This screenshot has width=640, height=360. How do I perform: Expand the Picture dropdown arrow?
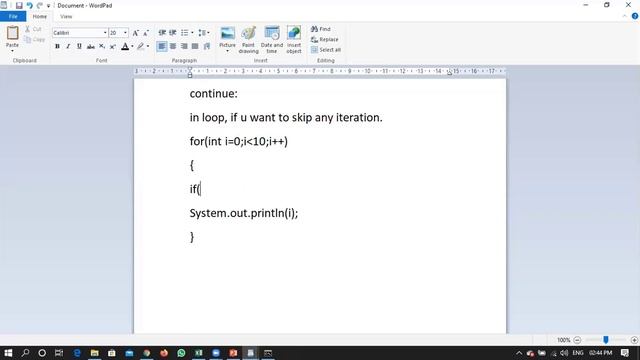(227, 51)
